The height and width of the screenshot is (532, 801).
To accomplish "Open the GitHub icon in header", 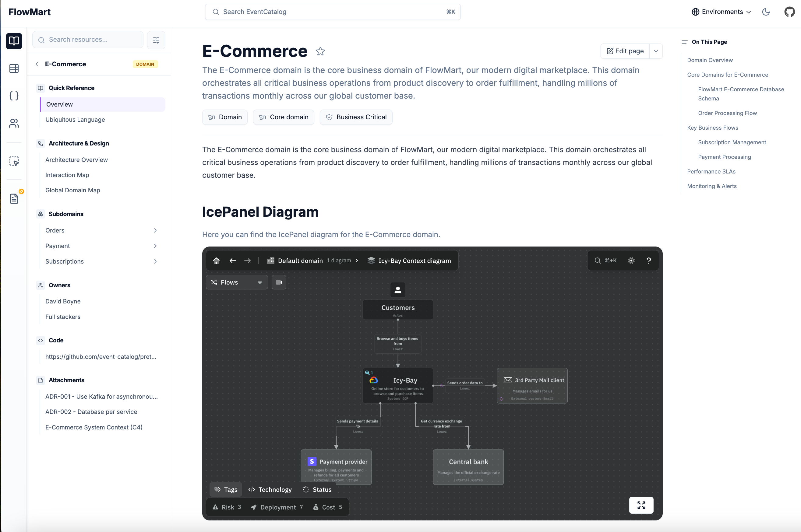I will point(789,12).
